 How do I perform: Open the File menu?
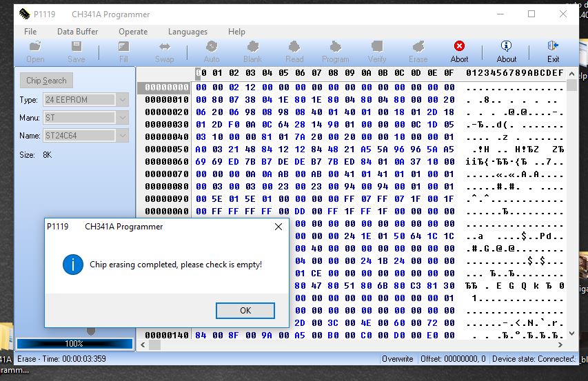point(30,32)
